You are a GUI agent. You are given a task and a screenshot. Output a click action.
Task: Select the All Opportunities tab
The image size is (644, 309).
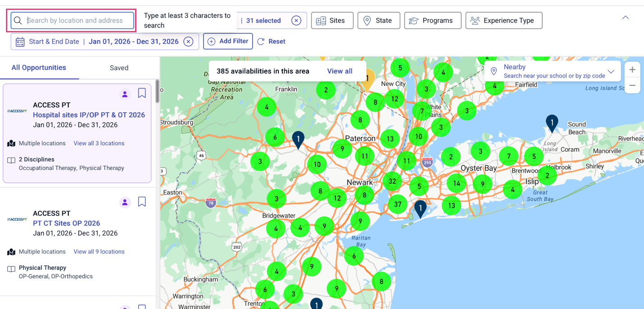coord(39,68)
